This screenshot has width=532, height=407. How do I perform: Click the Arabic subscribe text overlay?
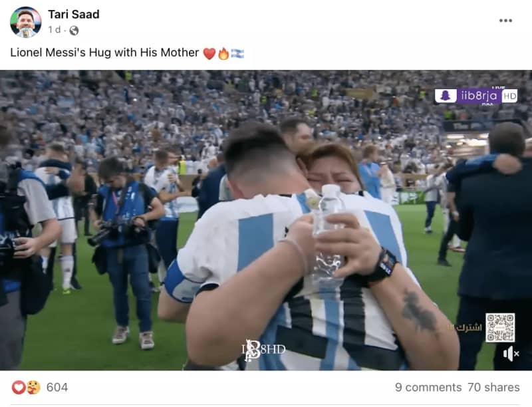click(x=464, y=328)
